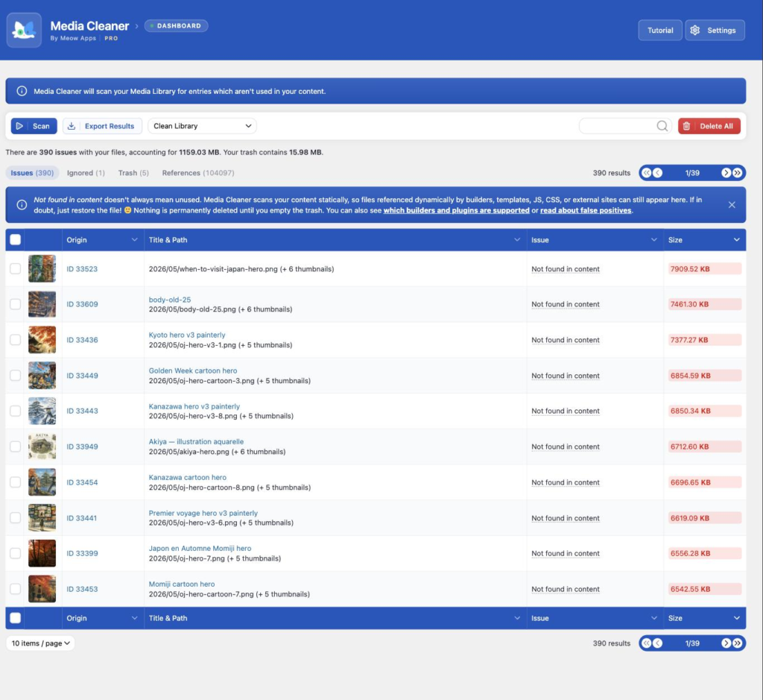Click the red Delete All button
The width and height of the screenshot is (763, 700).
click(x=709, y=126)
